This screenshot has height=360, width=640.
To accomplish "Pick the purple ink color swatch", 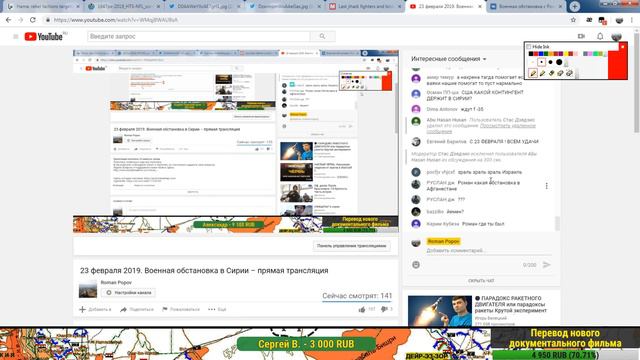I will pos(561,53).
